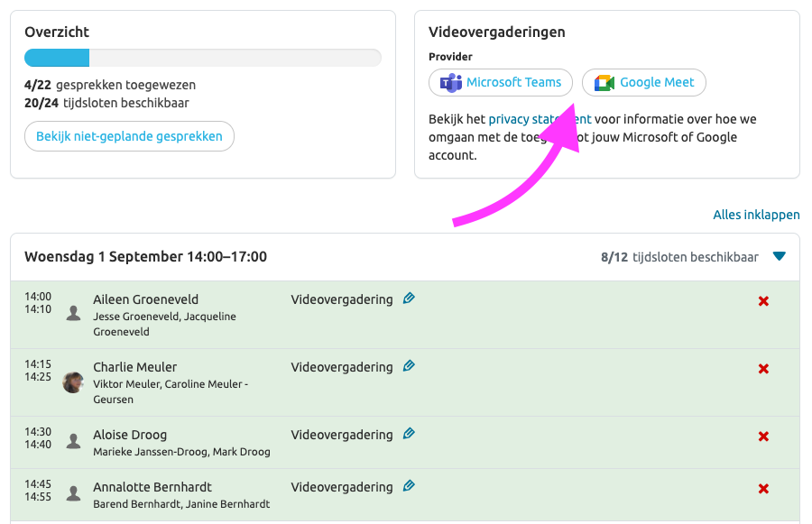Select the Google Meet provider icon
The image size is (812, 524).
tap(604, 82)
